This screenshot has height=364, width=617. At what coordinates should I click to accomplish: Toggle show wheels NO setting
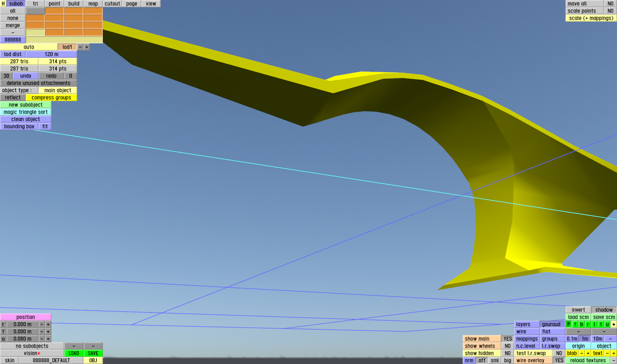[x=508, y=346]
